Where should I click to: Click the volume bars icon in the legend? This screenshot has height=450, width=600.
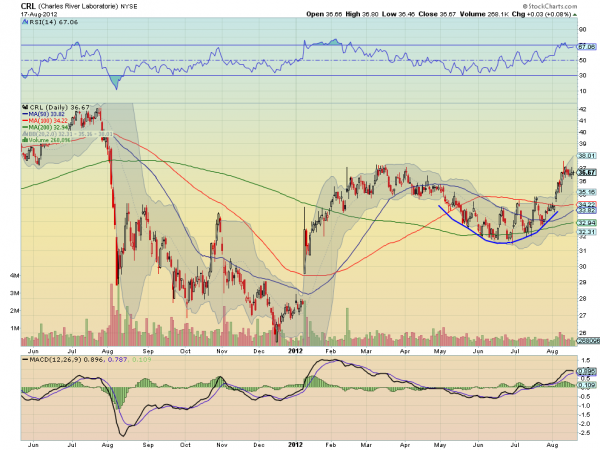(25, 140)
